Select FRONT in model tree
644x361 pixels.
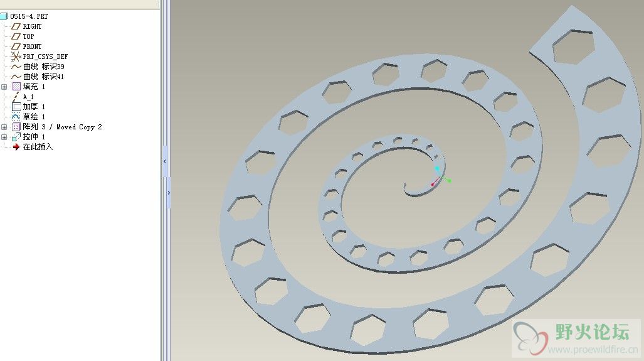(32, 46)
